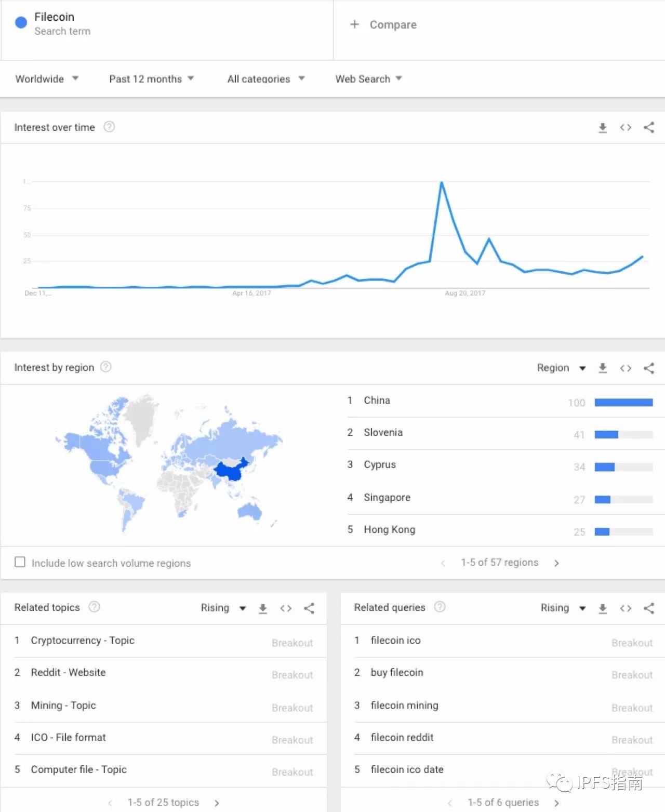Download the Interest by region data
Viewport: 665px width, 812px height.
click(603, 368)
